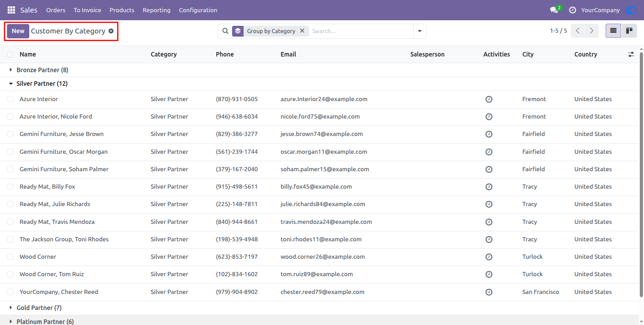The height and width of the screenshot is (325, 644).
Task: Select the Ready Mat, Travis Mendoza checkbox
Action: point(10,222)
